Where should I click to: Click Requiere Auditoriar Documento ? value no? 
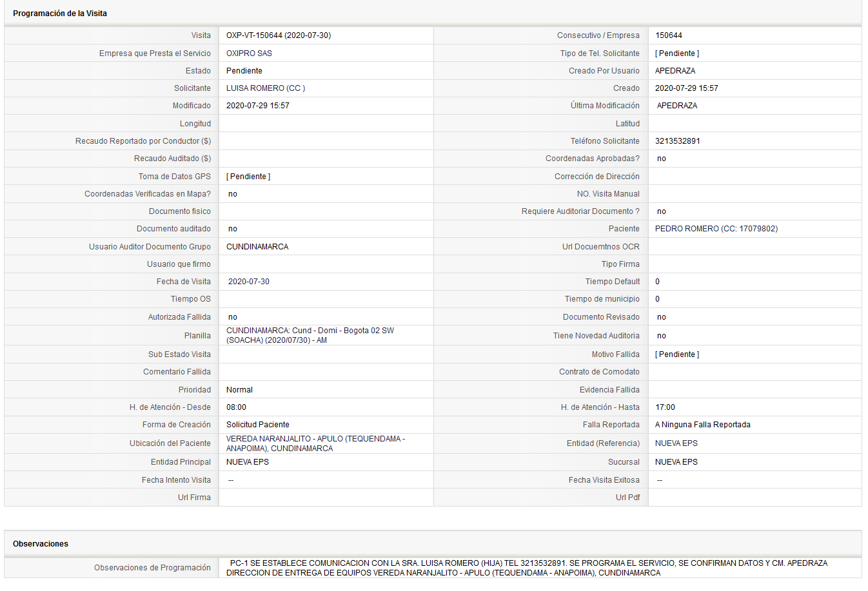click(x=662, y=211)
